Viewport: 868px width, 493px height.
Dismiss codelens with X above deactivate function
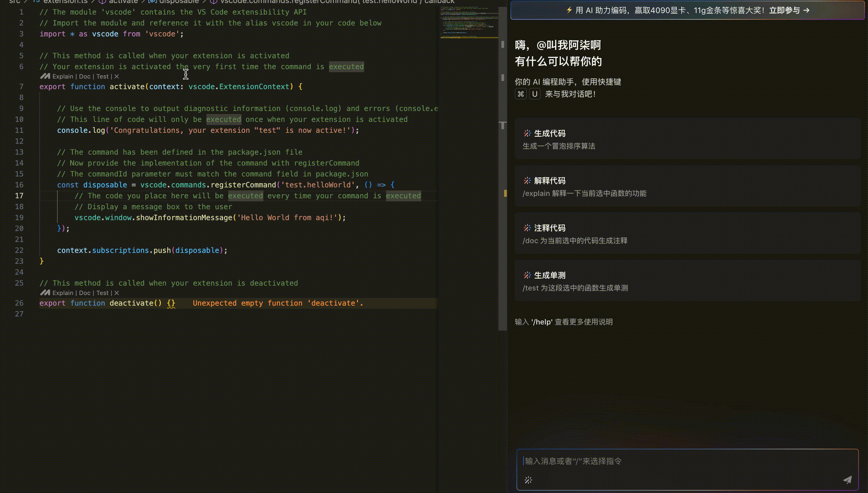pyautogui.click(x=117, y=293)
